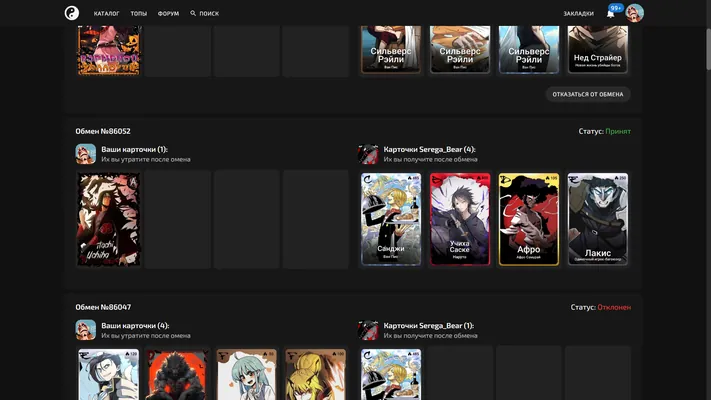The height and width of the screenshot is (400, 711).
Task: Click Отказаться от обмена button
Action: (x=588, y=94)
